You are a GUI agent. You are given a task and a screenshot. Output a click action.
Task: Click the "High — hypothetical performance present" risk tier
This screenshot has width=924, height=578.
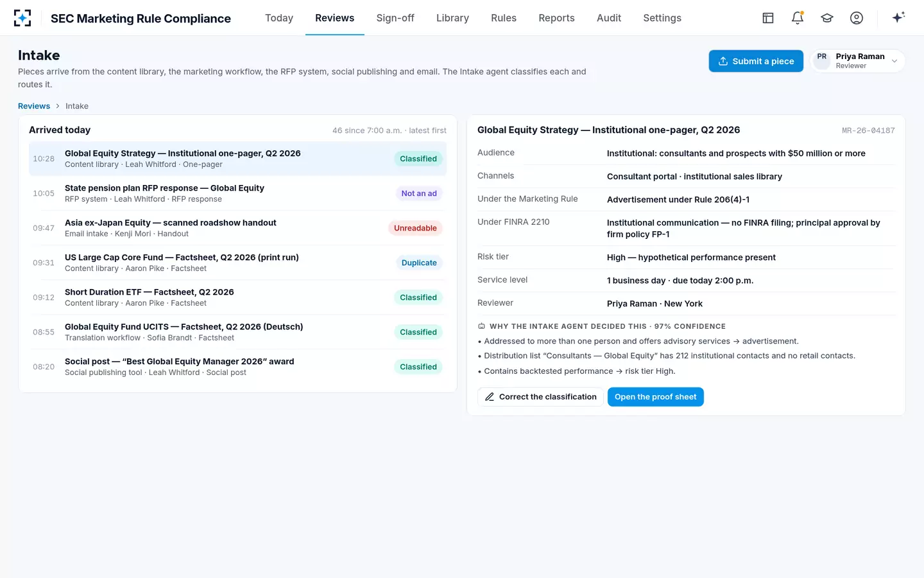(x=691, y=258)
